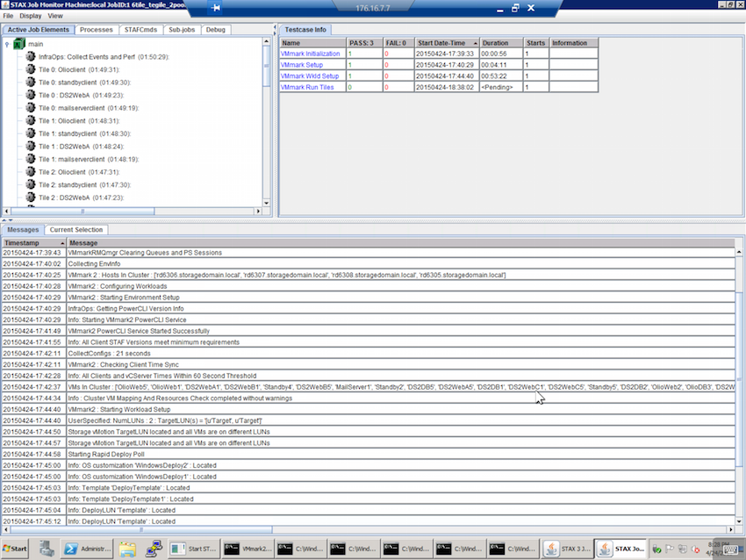Open the Display menu

pos(31,16)
